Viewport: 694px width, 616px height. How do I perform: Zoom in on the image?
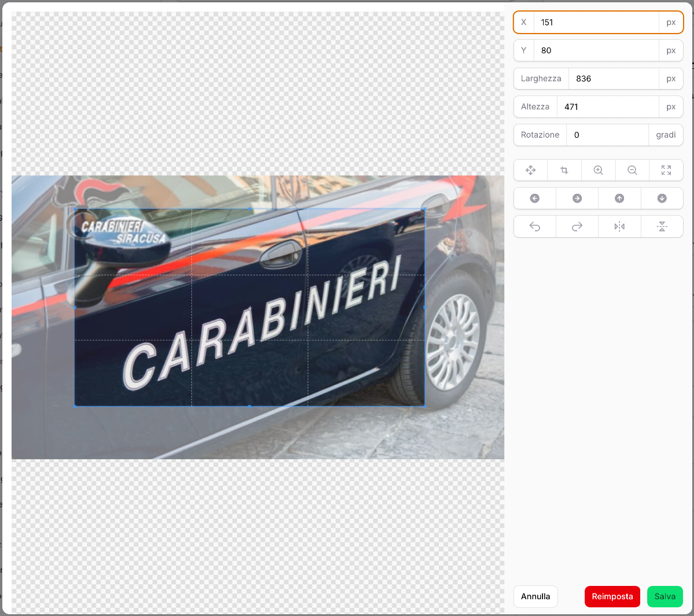[x=598, y=170]
